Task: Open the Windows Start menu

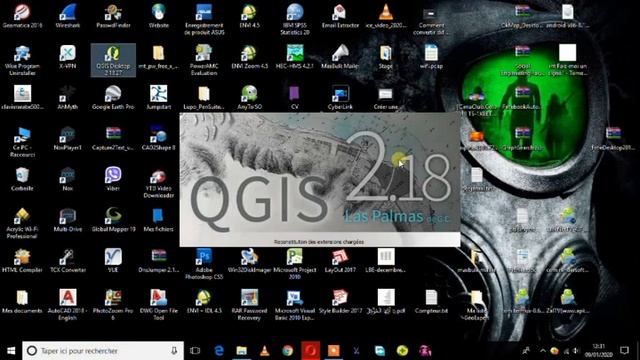Action: 11,351
